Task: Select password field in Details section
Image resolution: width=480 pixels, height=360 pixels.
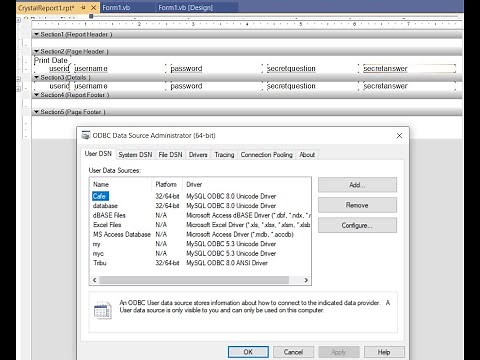Action: coord(186,86)
